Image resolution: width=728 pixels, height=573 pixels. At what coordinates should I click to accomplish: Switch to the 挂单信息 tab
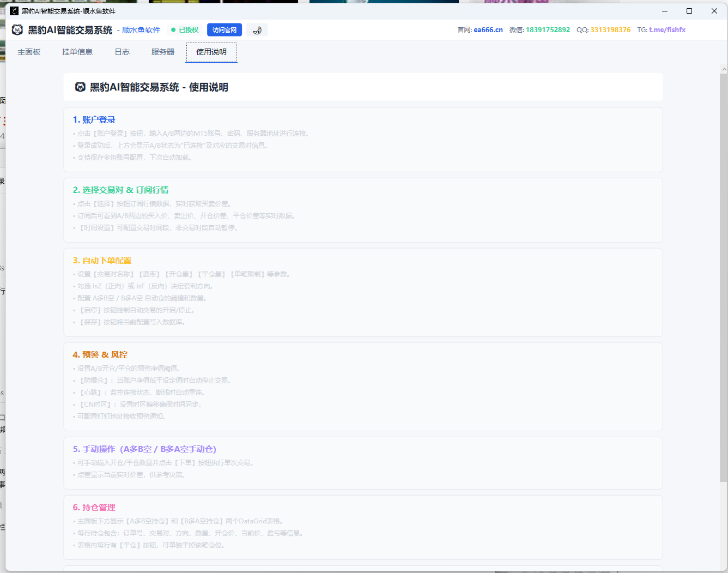coord(77,52)
